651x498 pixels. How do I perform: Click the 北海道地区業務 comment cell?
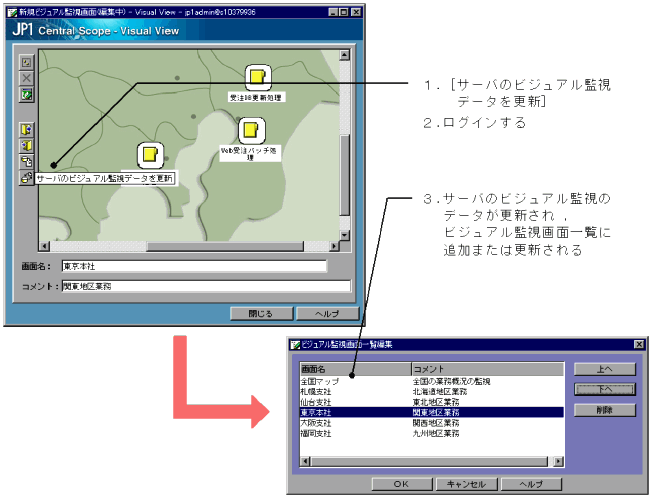(440, 392)
